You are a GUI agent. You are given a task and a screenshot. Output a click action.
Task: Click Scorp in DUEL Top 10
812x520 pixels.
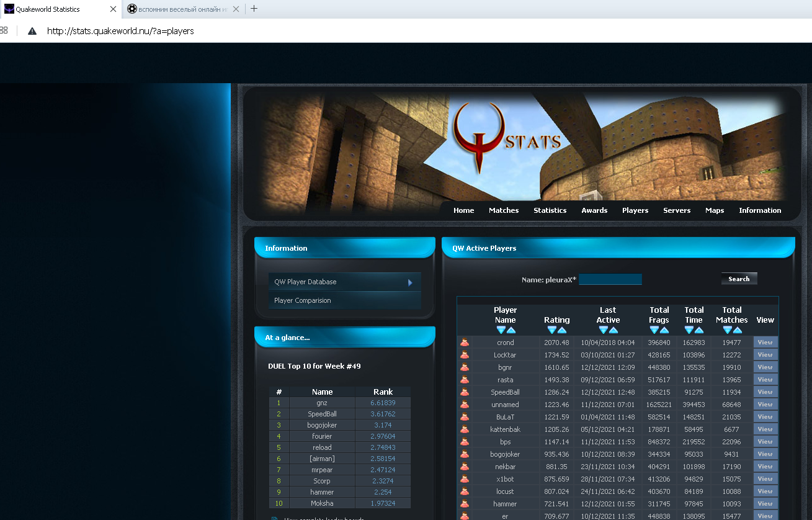tap(322, 481)
